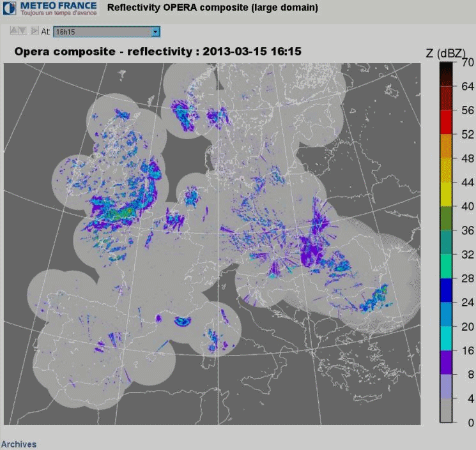
Task: Click the down arrow time step button
Action: [x=22, y=31]
